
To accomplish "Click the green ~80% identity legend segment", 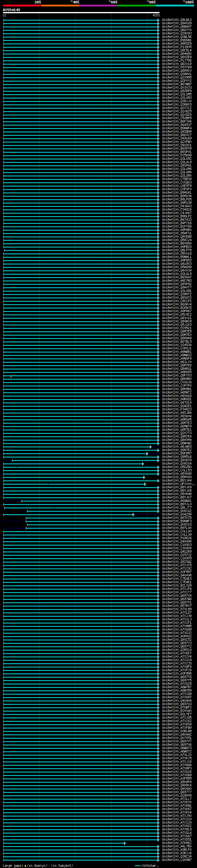I will click(137, 6).
